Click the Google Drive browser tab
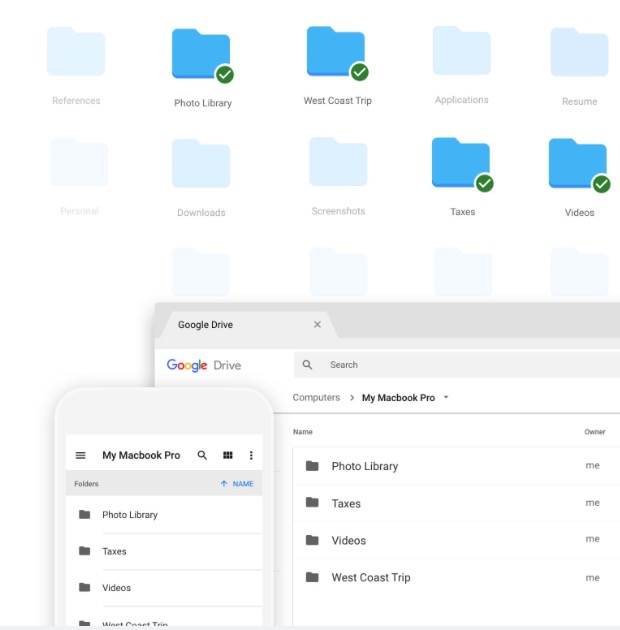The width and height of the screenshot is (620, 630). click(247, 325)
